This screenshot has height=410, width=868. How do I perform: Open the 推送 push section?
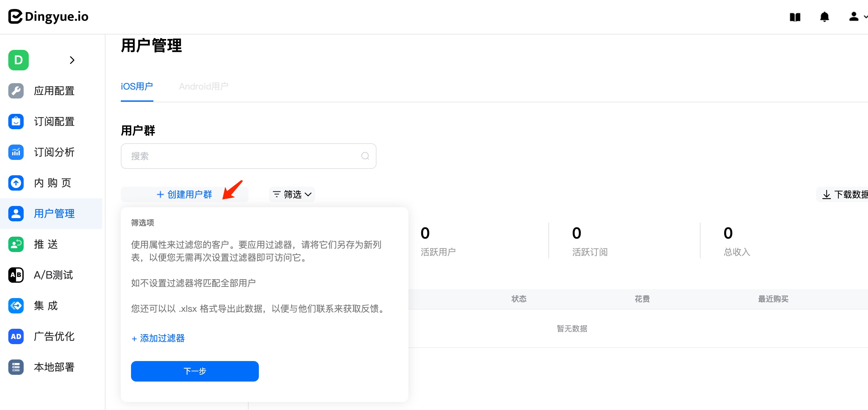46,244
